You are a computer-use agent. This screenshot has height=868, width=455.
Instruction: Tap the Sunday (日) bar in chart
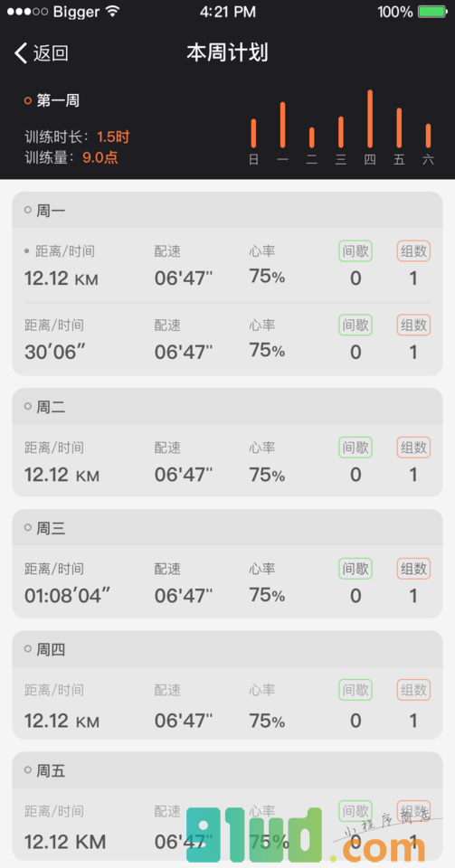253,134
